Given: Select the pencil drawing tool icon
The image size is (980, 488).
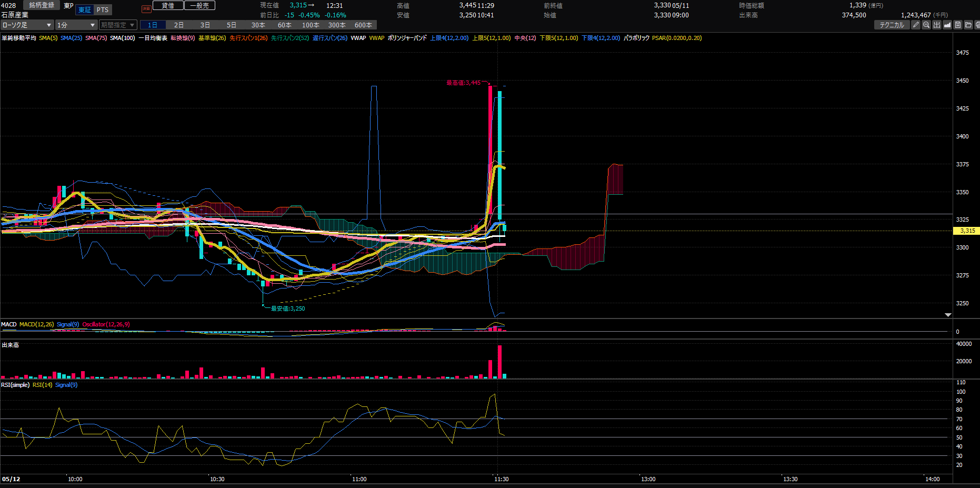Looking at the screenshot, I should 916,25.
